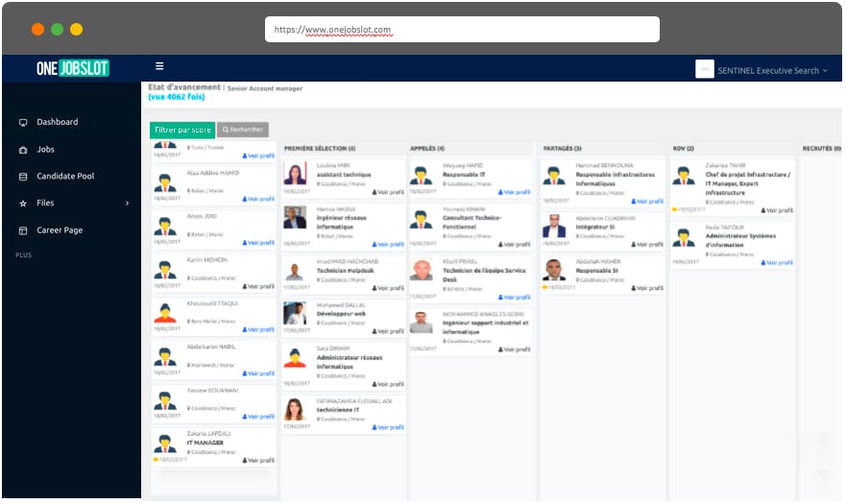Viewport: 846px width, 504px height.
Task: Click the Senior Account manager job title text
Action: coord(264,88)
